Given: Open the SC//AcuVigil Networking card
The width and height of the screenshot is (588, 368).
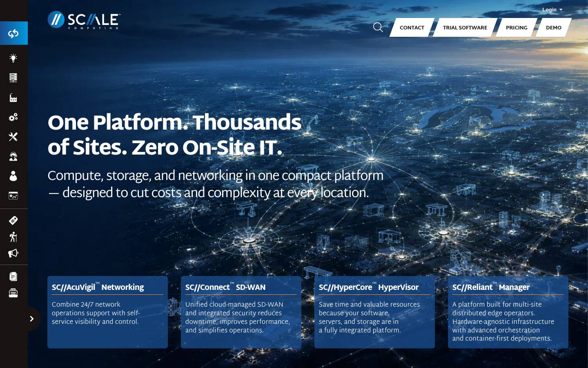Looking at the screenshot, I should tap(107, 312).
